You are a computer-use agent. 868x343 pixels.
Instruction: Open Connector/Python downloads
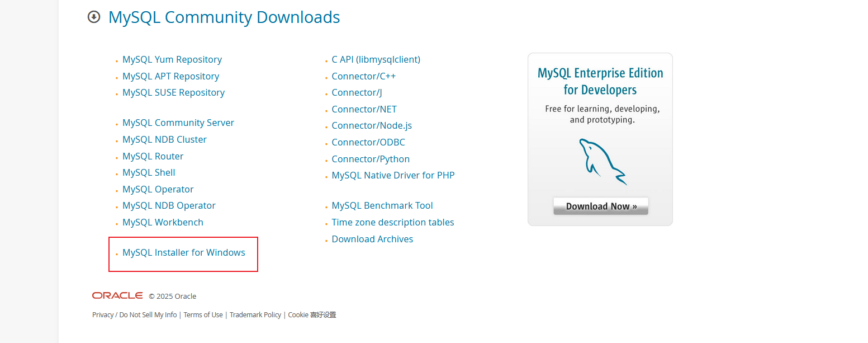[371, 159]
